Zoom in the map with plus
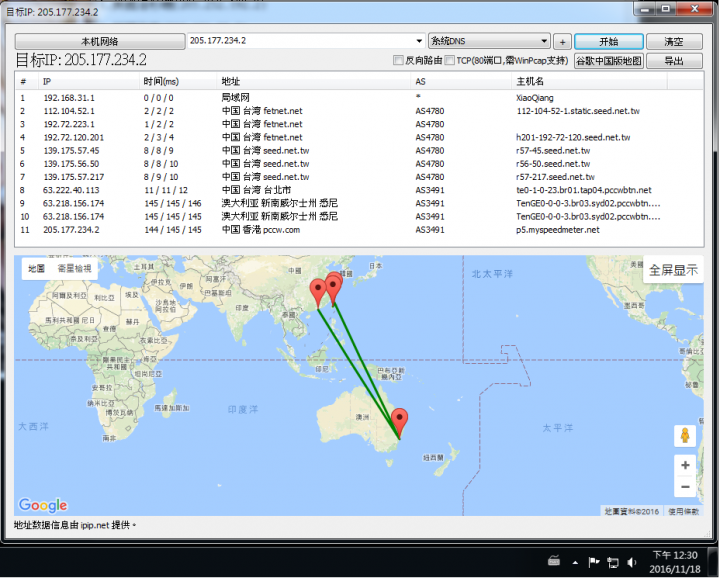Screen dimensions: 720x578 pyautogui.click(x=685, y=466)
